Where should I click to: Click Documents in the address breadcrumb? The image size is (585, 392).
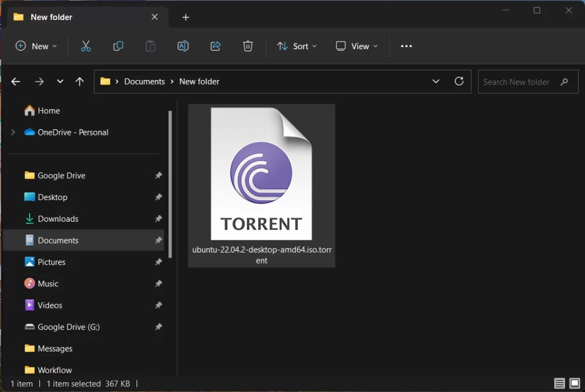[x=145, y=81]
